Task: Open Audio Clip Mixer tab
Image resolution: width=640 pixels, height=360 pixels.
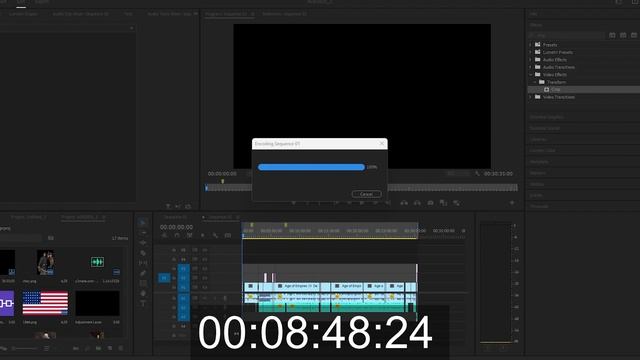Action: (80, 14)
